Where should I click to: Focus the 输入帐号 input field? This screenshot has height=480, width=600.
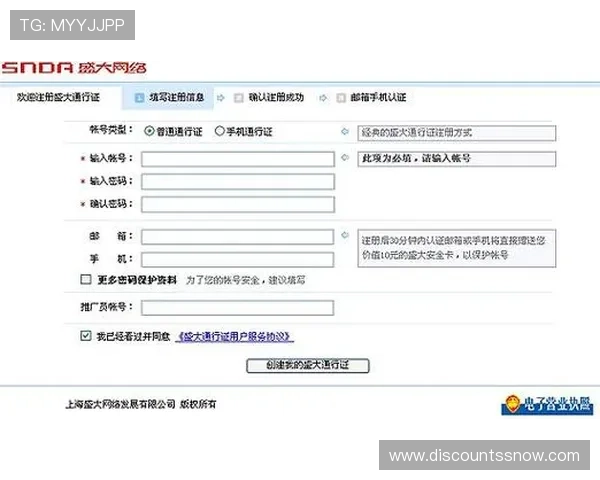pos(238,159)
